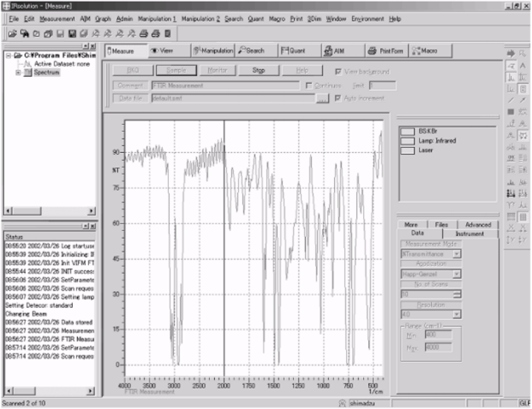Click the right X-axis scaling icon

[523, 228]
